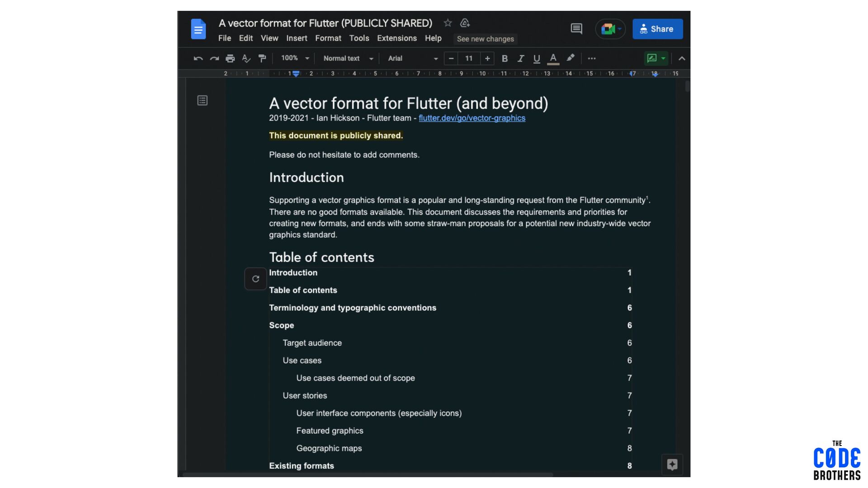Click See new changes
Screen dimensions: 868x488
click(486, 39)
